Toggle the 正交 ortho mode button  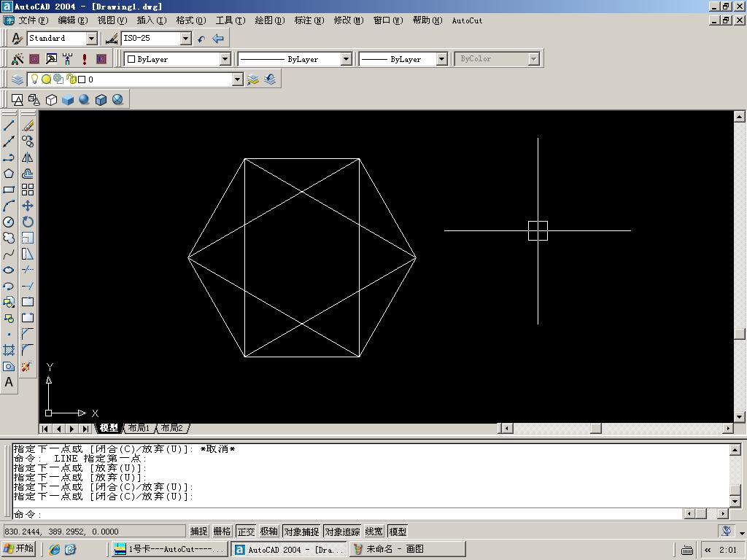[247, 532]
